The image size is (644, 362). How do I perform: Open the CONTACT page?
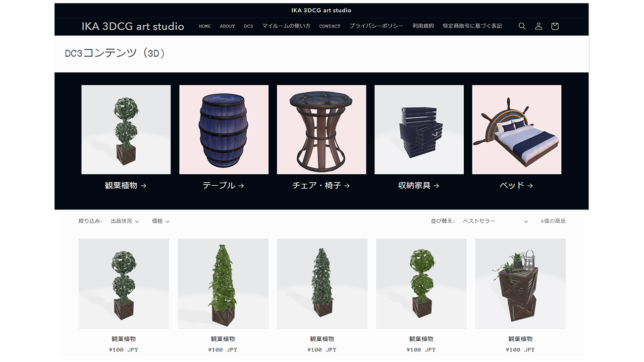(330, 26)
